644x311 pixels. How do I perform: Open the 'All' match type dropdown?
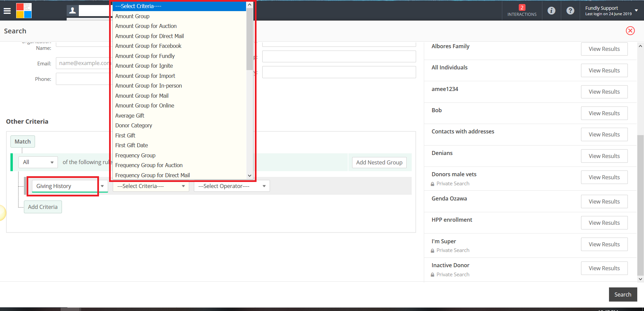click(x=38, y=162)
